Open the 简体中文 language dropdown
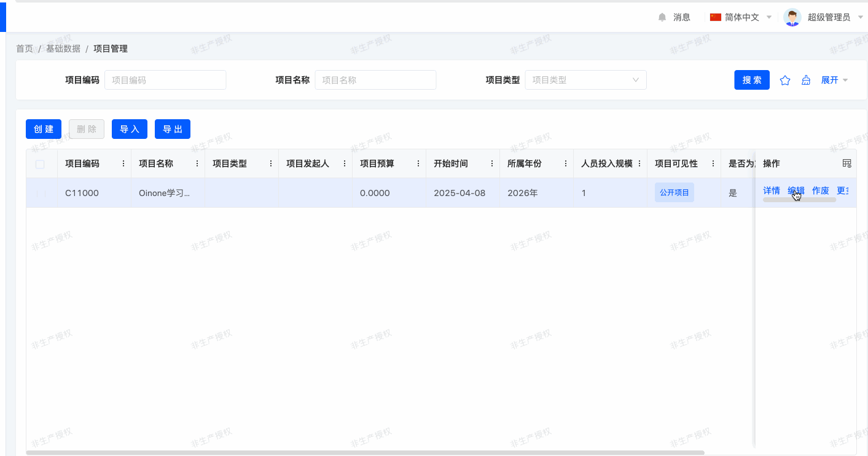Image resolution: width=868 pixels, height=456 pixels. tap(741, 17)
